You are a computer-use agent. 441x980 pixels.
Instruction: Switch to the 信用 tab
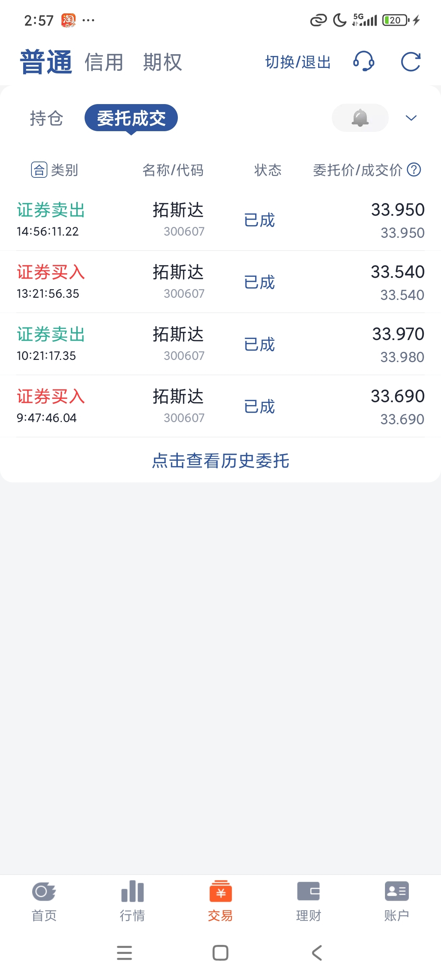tap(104, 63)
